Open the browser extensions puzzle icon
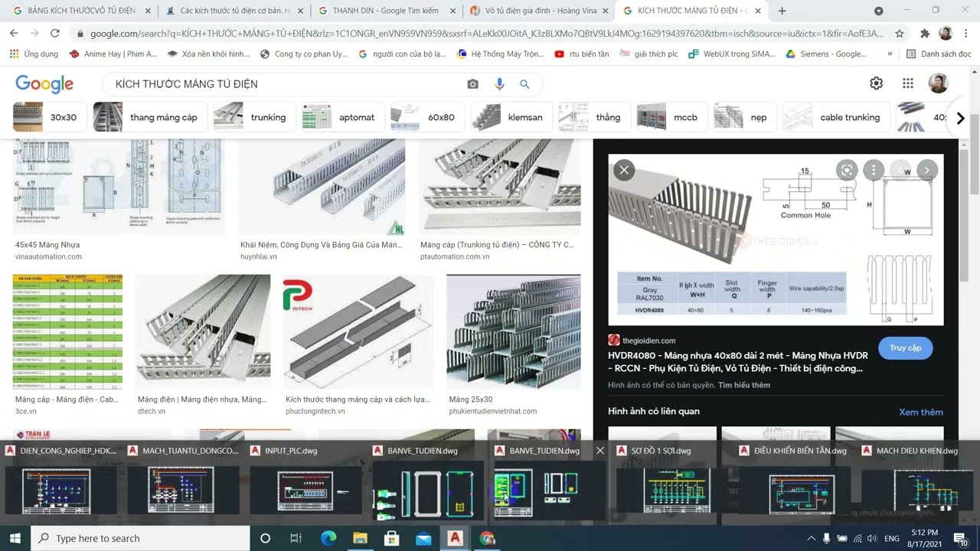This screenshot has width=980, height=551. pyautogui.click(x=925, y=34)
